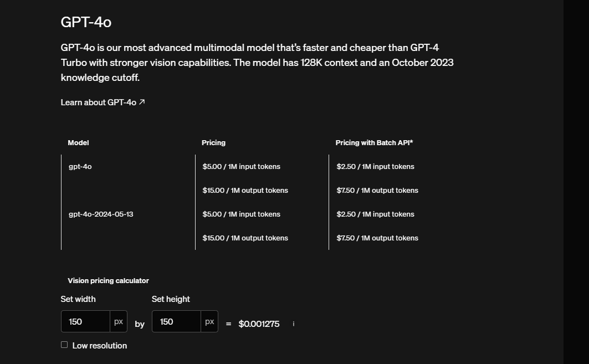The width and height of the screenshot is (589, 364).
Task: Click the external link arrow next to GPT-4o
Action: point(142,101)
